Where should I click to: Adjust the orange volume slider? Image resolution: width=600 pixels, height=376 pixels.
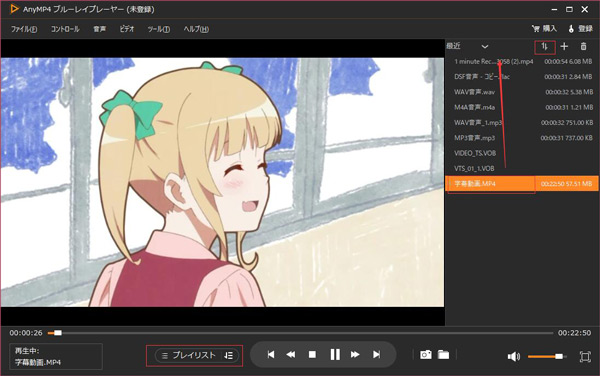tap(546, 356)
